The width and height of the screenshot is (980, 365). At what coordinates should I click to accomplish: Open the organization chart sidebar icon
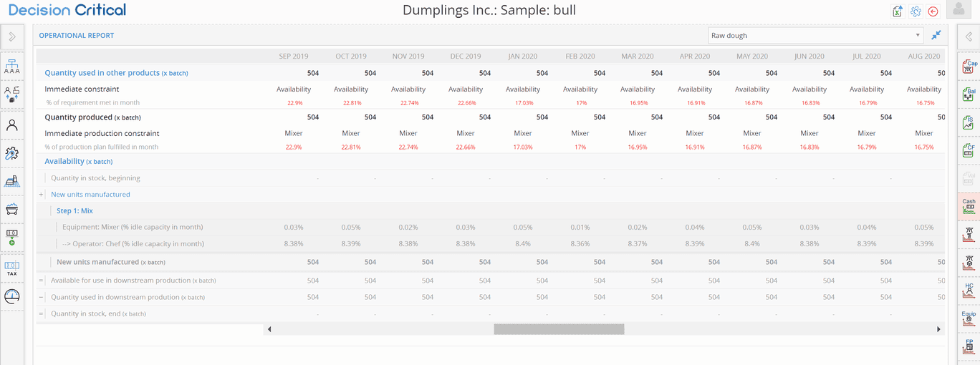tap(12, 67)
